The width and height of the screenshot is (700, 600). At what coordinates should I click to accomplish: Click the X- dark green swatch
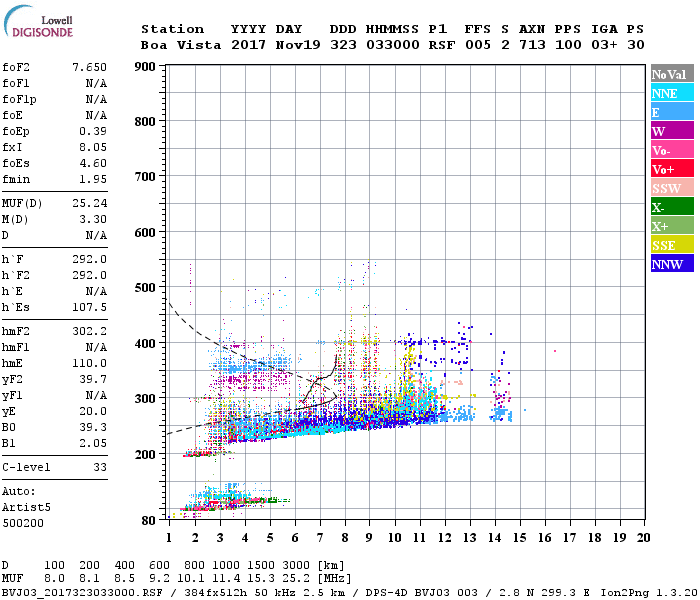(672, 207)
